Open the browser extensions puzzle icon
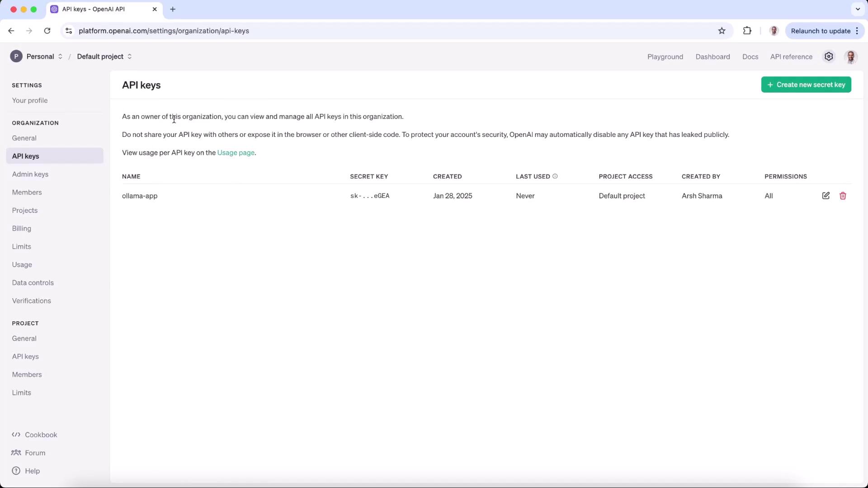This screenshot has width=868, height=488. click(x=747, y=31)
